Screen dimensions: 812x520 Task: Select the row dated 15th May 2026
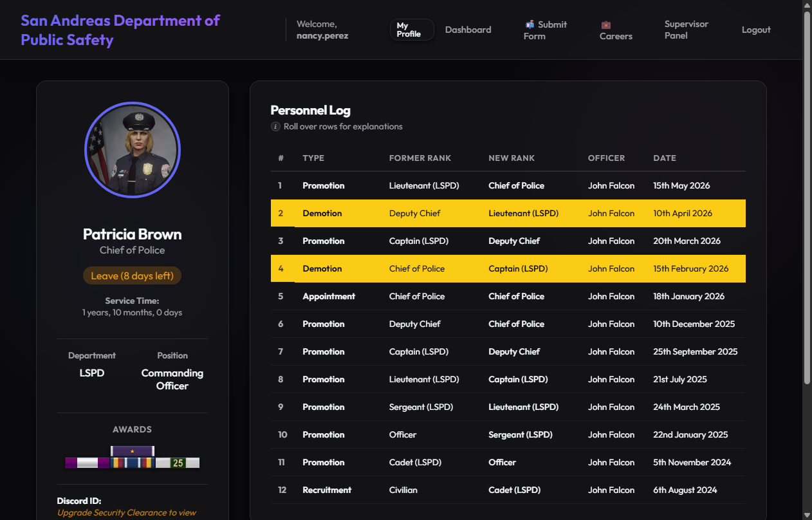coord(508,185)
